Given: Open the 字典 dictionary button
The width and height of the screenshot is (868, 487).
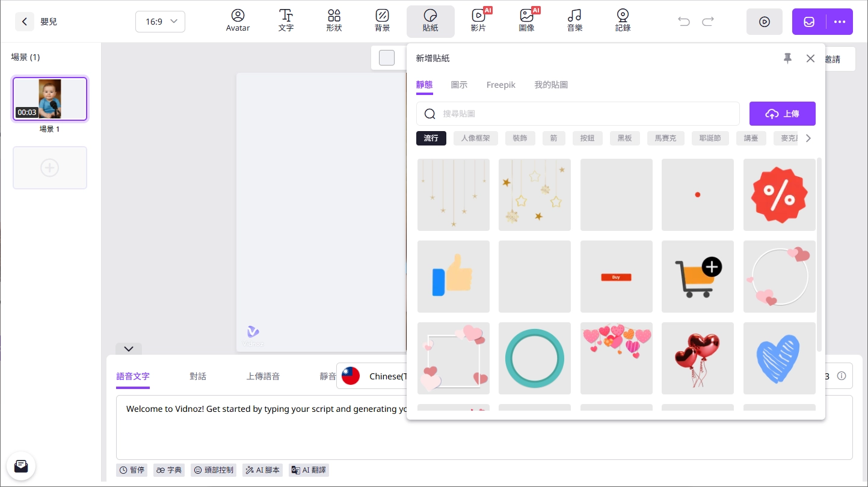Looking at the screenshot, I should pos(169,470).
